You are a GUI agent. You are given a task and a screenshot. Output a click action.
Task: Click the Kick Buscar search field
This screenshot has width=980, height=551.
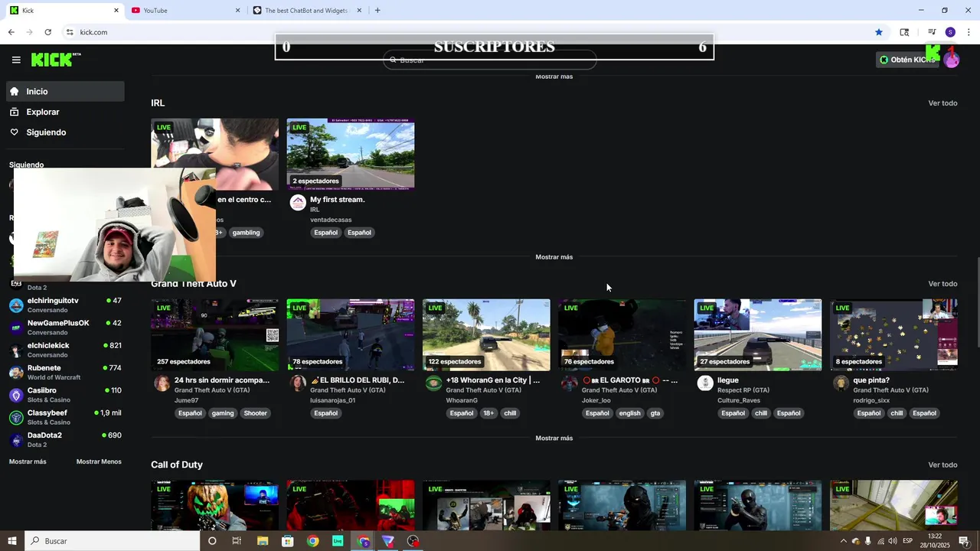(x=490, y=60)
